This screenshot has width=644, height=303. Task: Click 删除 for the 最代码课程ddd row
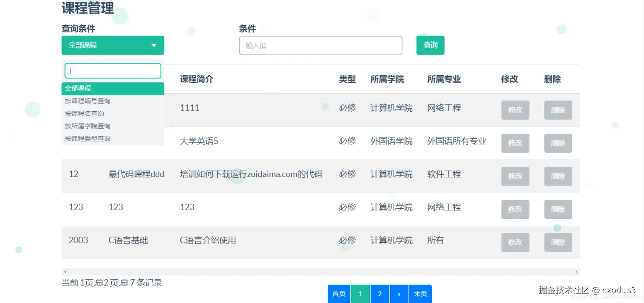558,176
